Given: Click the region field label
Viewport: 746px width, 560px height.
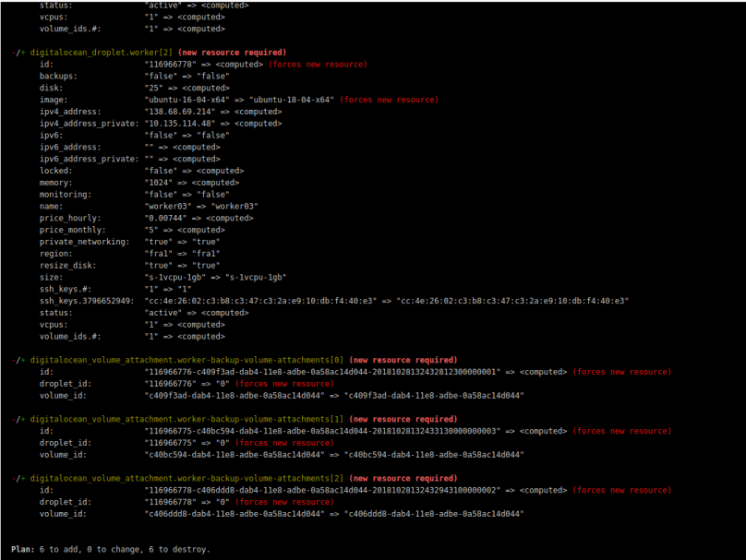Looking at the screenshot, I should (x=54, y=254).
